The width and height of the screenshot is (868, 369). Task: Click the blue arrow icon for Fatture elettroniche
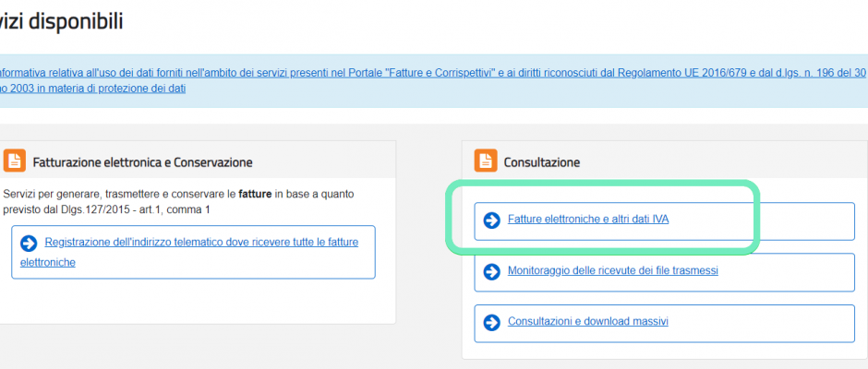point(491,220)
